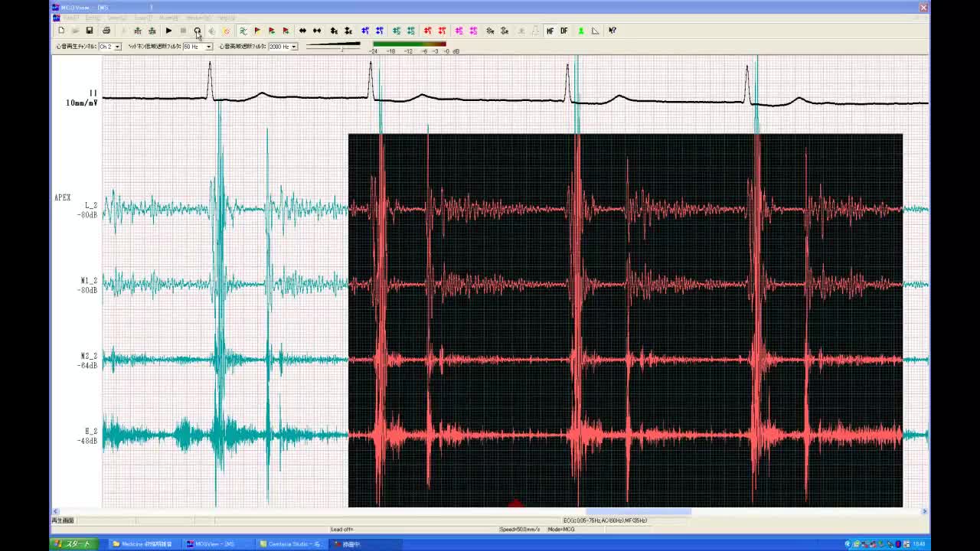Open Camtasia Studio from the taskbar
The image size is (980, 551).
pos(291,544)
